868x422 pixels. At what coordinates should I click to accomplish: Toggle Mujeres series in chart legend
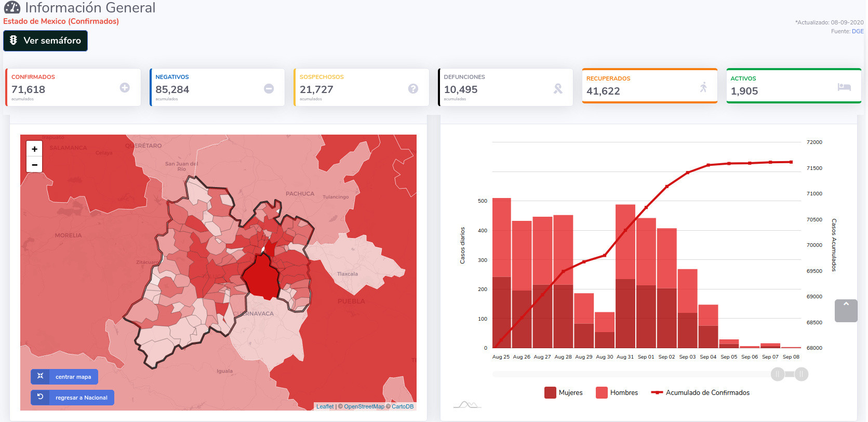coord(564,393)
